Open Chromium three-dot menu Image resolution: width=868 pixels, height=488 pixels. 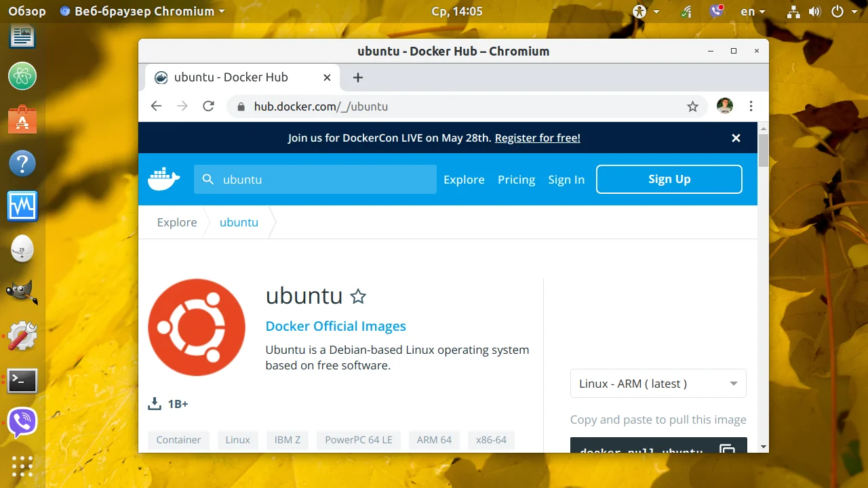[751, 106]
